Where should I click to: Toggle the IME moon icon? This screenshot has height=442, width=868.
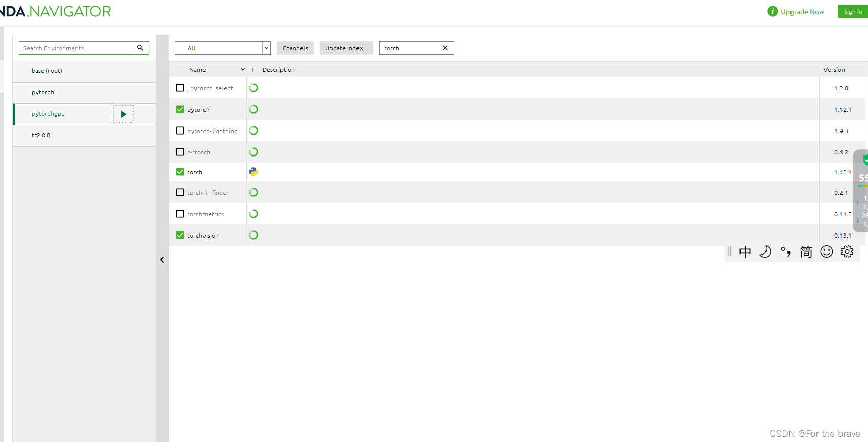coord(765,252)
